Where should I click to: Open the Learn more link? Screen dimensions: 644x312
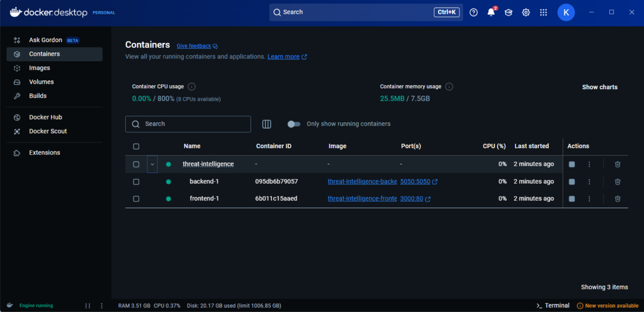pyautogui.click(x=287, y=57)
